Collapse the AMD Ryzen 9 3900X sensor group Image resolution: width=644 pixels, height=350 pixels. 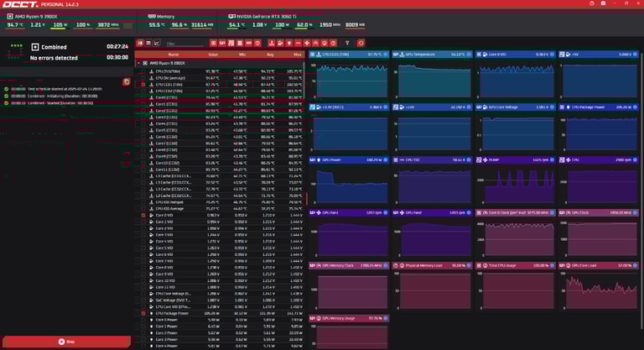coord(138,63)
